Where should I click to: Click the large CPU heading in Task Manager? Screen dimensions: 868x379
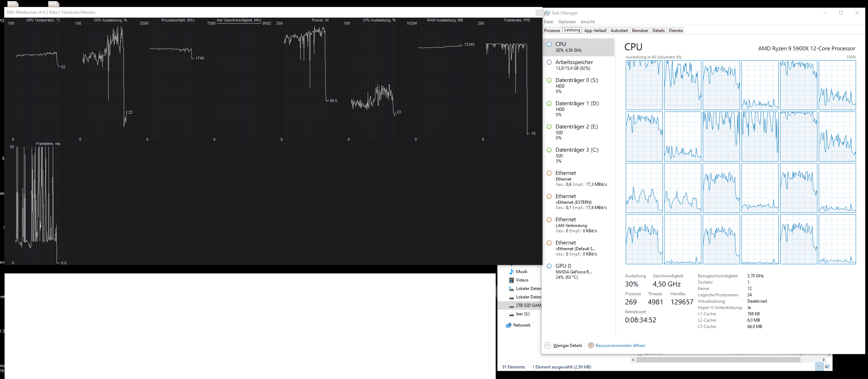633,47
